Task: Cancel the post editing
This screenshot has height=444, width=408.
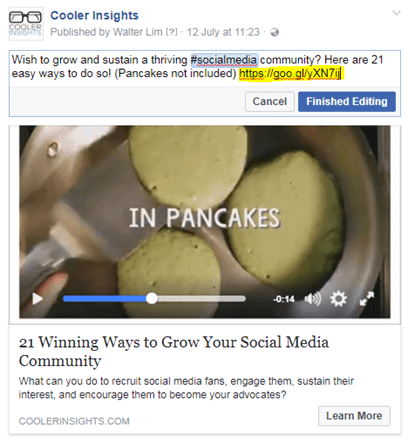Action: [269, 101]
